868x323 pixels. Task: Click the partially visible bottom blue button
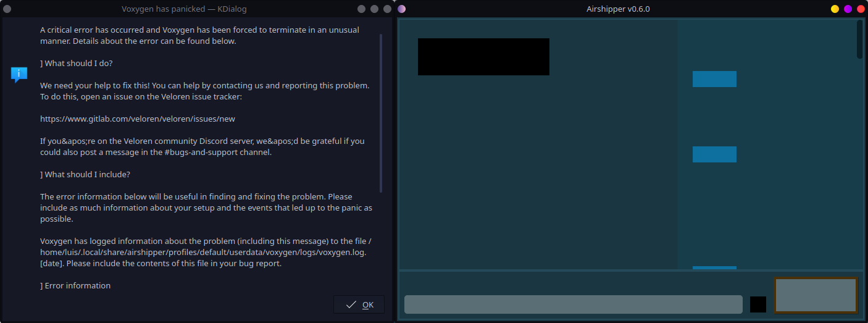click(714, 267)
